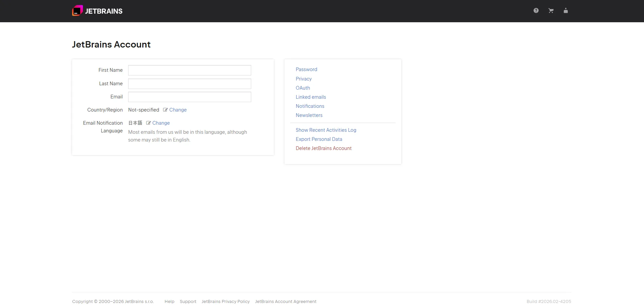Show Recent Activities Log
The height and width of the screenshot is (305, 644).
point(326,130)
